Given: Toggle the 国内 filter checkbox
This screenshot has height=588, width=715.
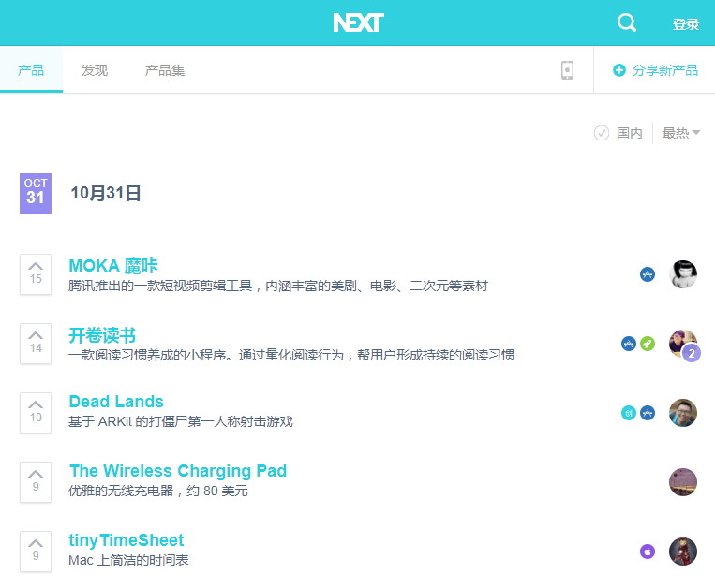Looking at the screenshot, I should (602, 133).
